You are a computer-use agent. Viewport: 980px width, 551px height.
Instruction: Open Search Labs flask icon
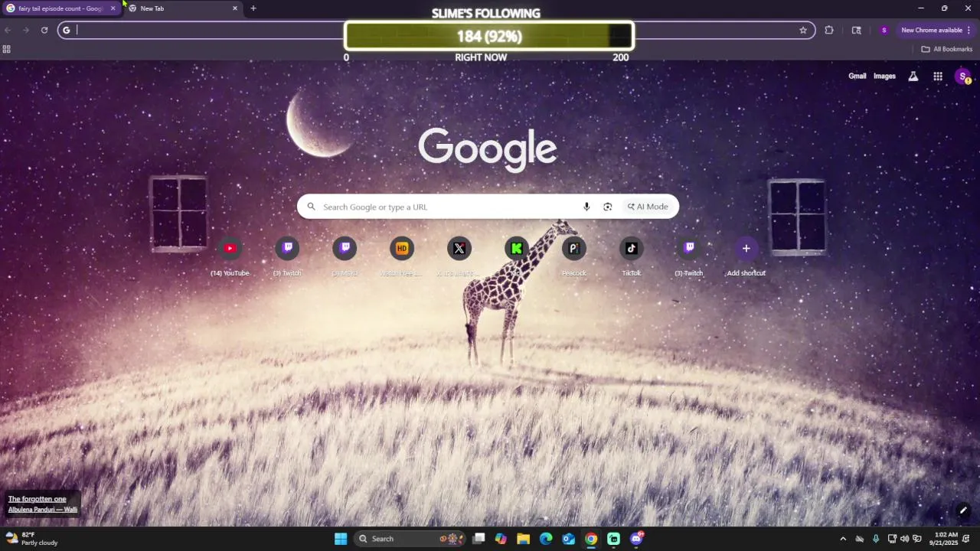pos(913,77)
